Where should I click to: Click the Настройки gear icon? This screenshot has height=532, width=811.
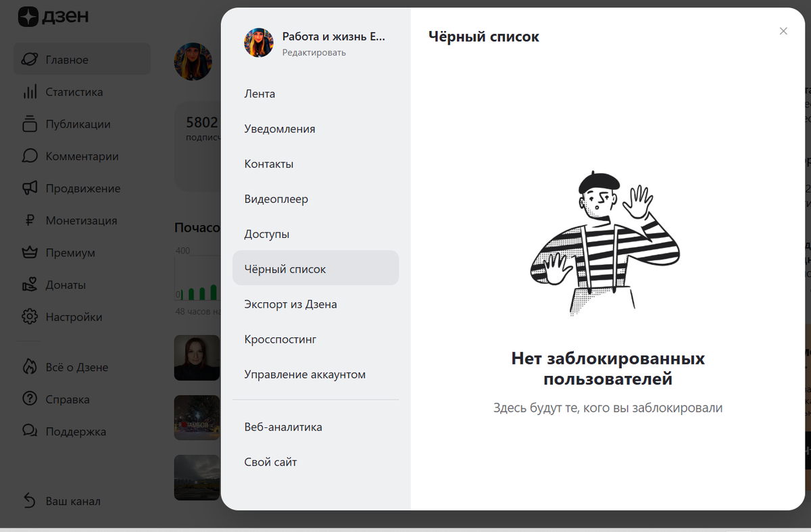29,317
